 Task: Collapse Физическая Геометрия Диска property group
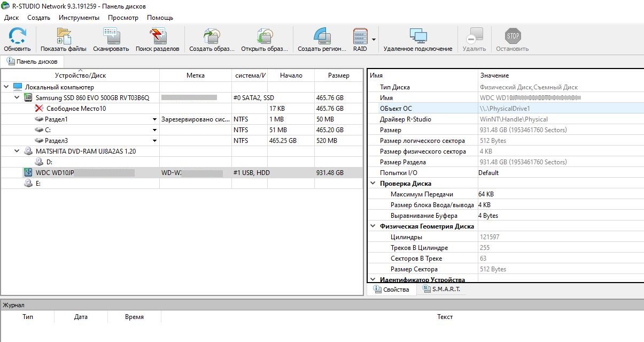click(373, 226)
